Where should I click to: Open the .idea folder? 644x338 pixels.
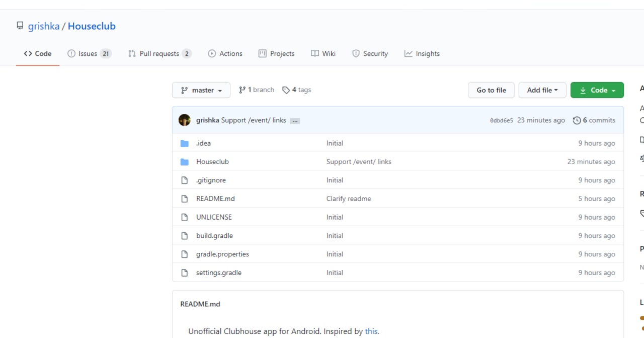203,143
